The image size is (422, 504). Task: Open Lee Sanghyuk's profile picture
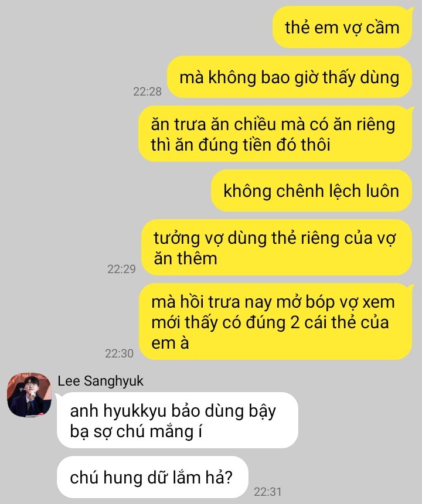pyautogui.click(x=29, y=395)
